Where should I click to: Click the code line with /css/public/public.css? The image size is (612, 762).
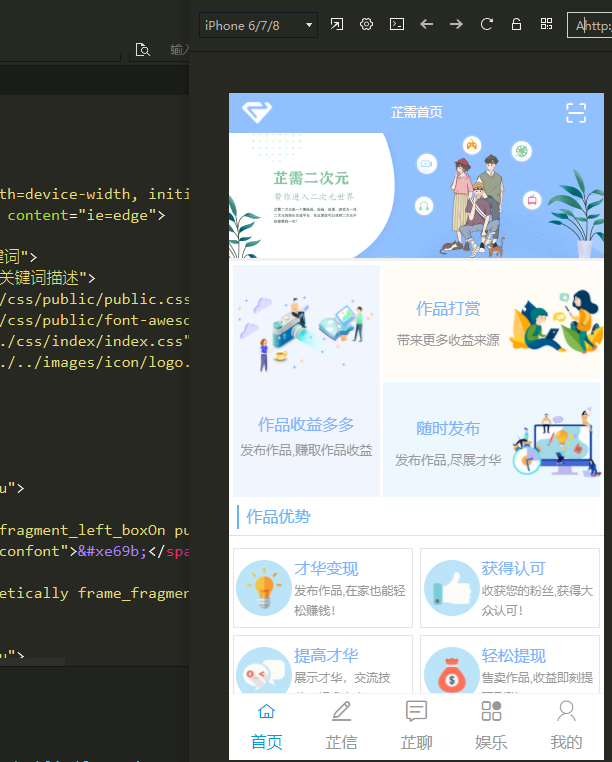95,299
